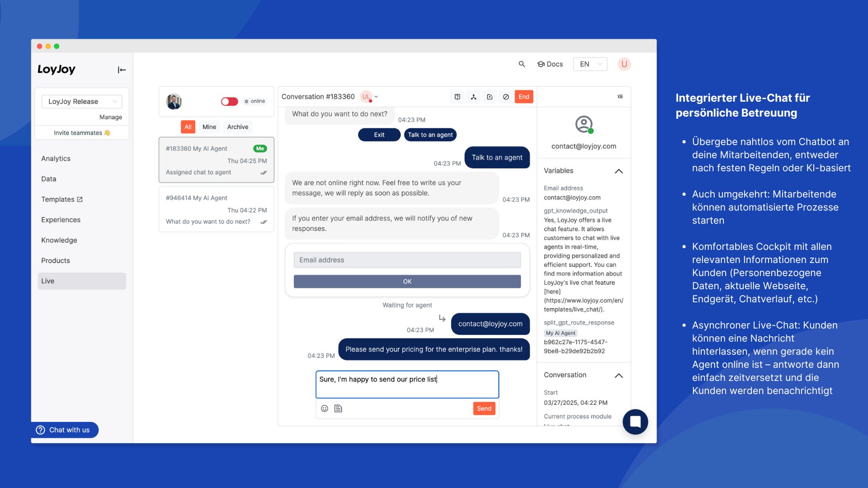Open the LoyJoy Release tenant dropdown
Screen dimensions: 868x488
tap(82, 101)
